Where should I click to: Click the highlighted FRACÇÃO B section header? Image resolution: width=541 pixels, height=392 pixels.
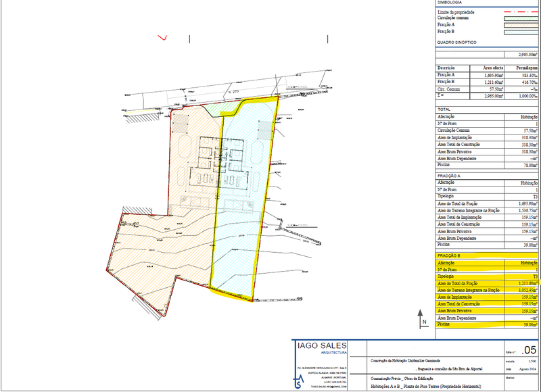[x=449, y=256]
